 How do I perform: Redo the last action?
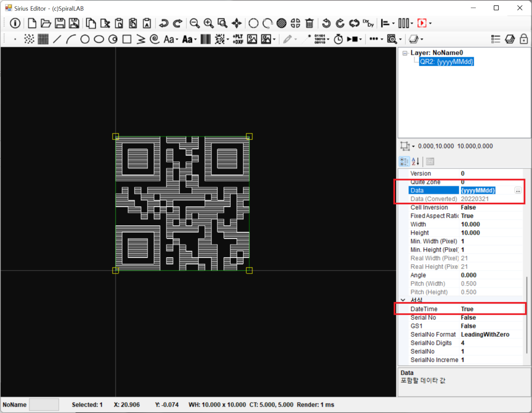[x=178, y=23]
